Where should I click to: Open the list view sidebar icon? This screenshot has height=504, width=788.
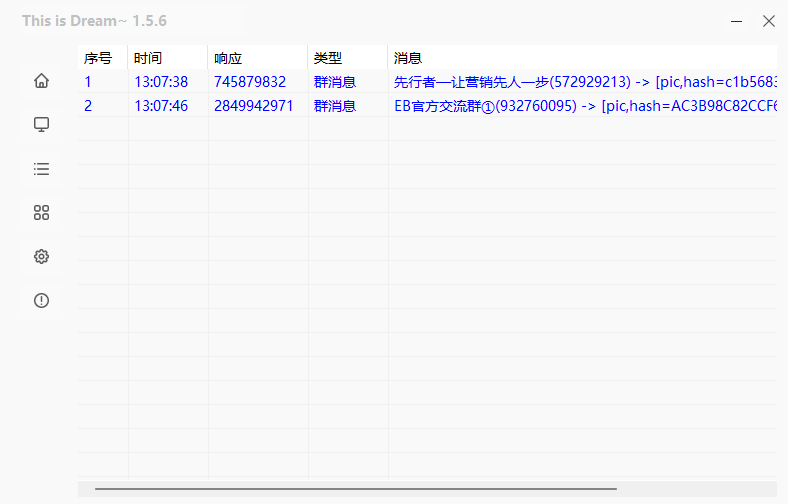pos(41,169)
